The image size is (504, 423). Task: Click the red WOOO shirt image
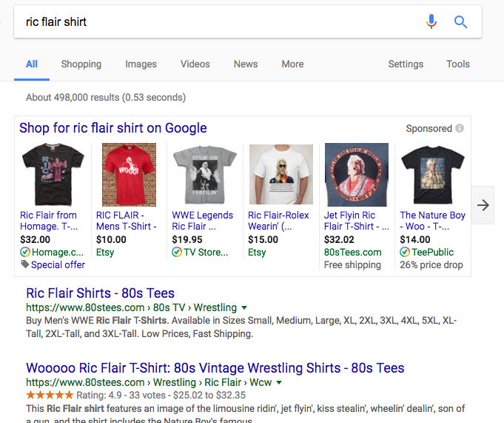129,175
